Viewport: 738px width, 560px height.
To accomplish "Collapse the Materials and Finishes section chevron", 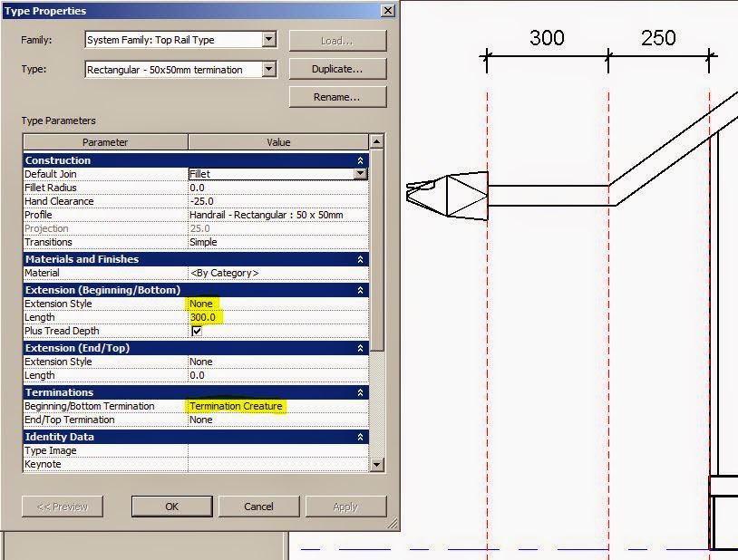I will 359,259.
